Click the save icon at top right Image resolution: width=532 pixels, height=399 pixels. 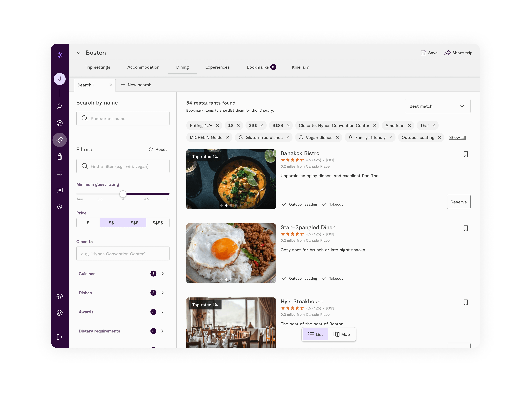[423, 52]
